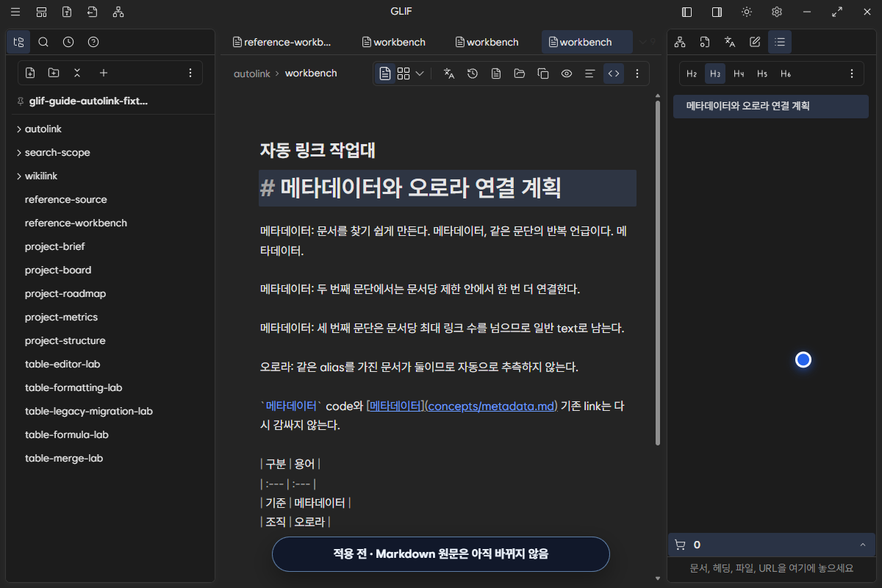882x588 pixels.
Task: Toggle H5 heading level filter
Action: point(762,73)
